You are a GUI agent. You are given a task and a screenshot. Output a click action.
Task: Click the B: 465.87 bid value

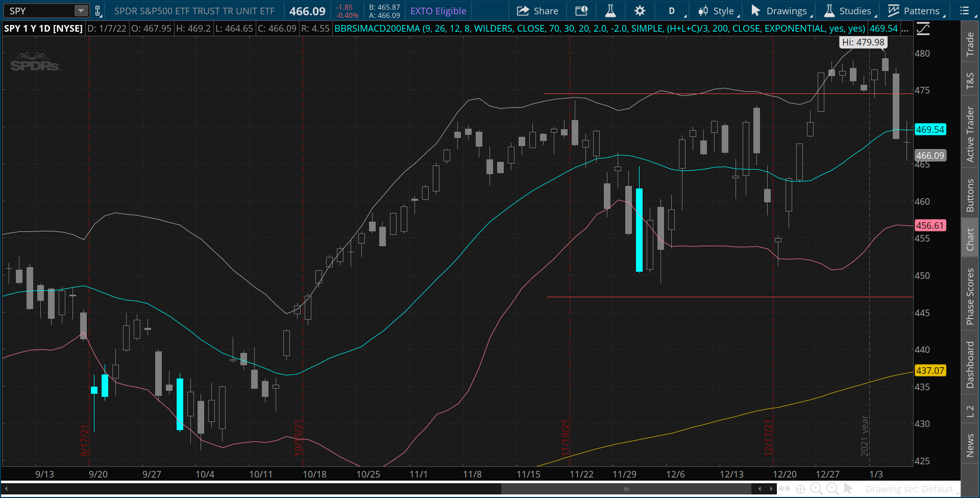point(384,7)
